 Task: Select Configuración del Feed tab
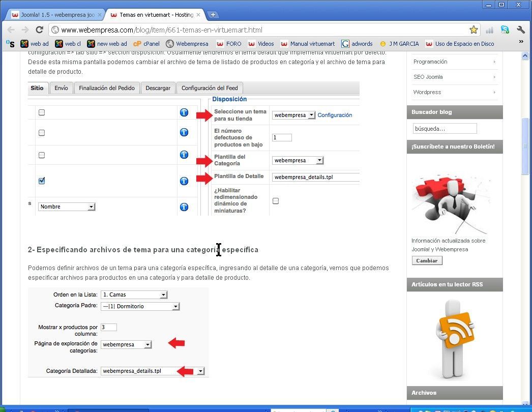(x=210, y=88)
